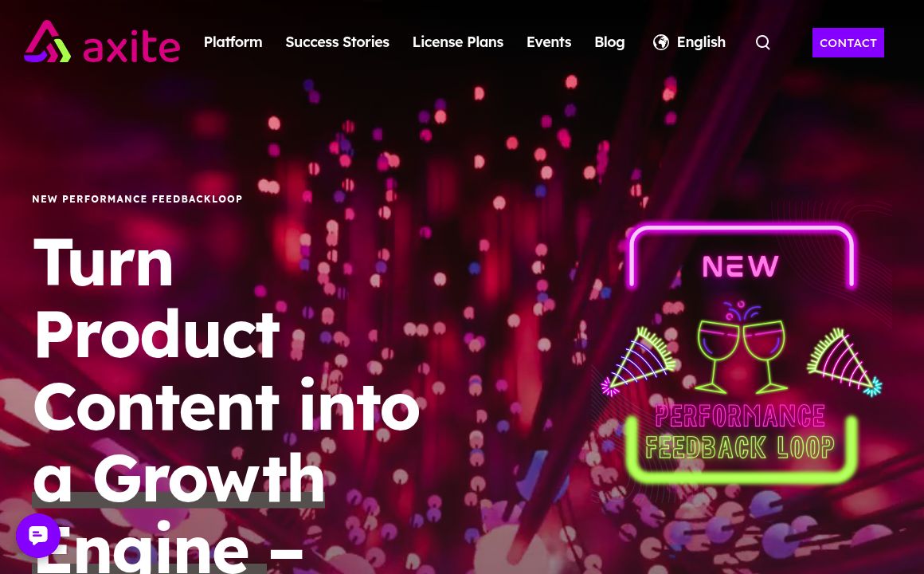Click the underlined a Growth headline text

click(178, 478)
